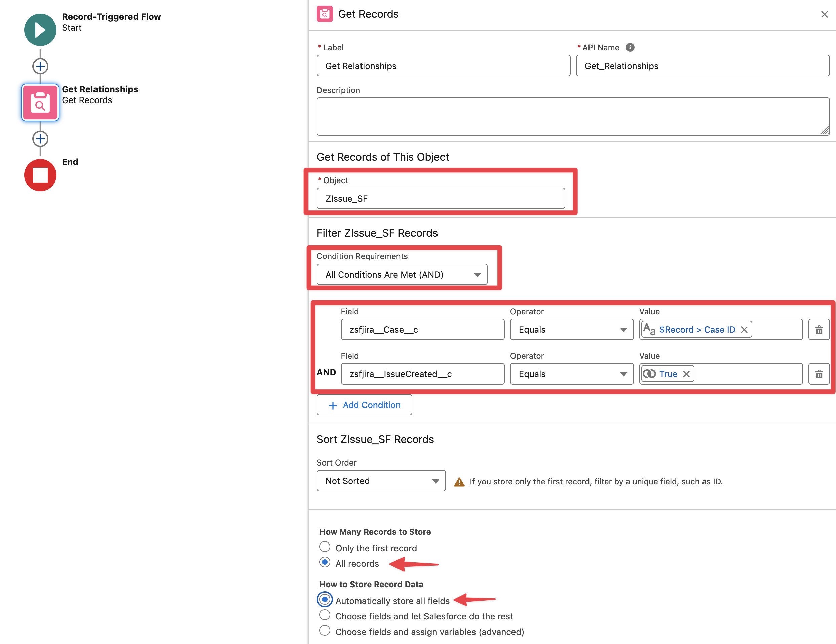Click the Add Condition button
836x644 pixels.
[x=364, y=405]
